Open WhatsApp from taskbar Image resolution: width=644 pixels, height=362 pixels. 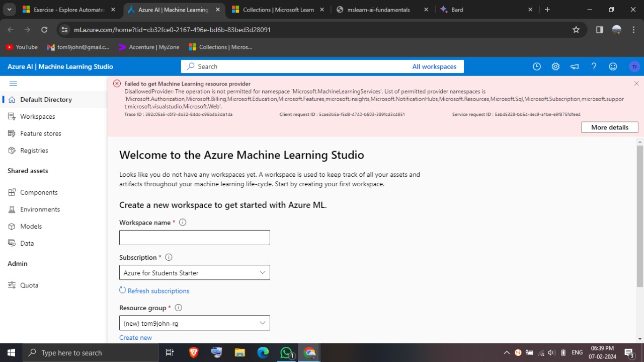(x=286, y=353)
